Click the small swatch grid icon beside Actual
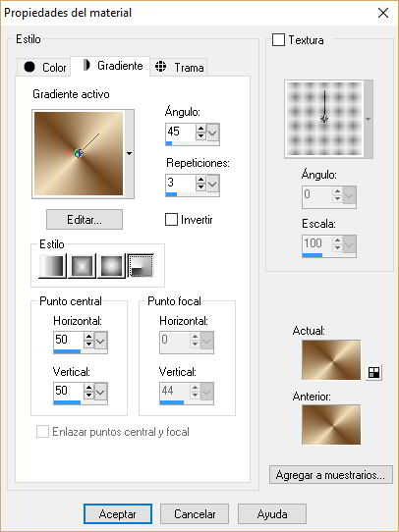 (x=373, y=373)
